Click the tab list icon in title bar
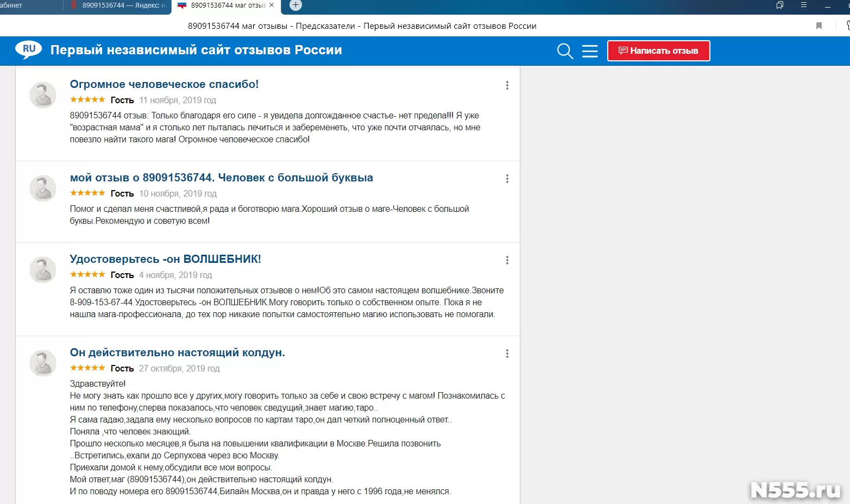 click(x=780, y=5)
